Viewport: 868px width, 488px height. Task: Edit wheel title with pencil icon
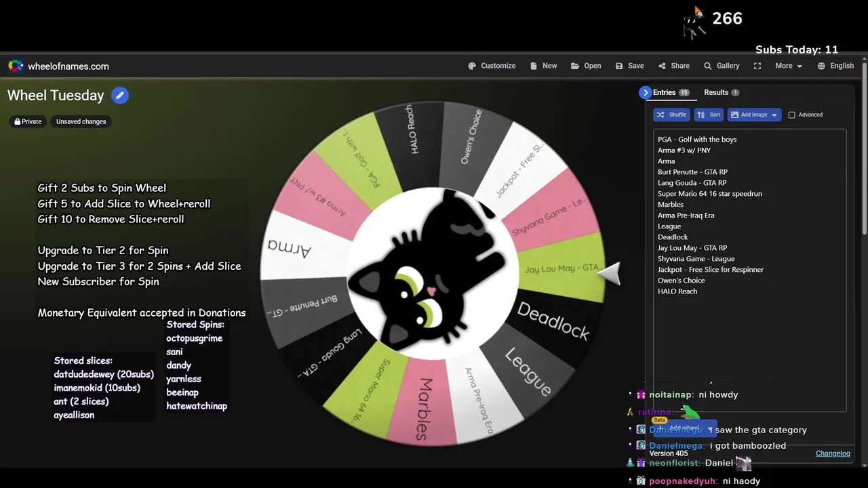coord(119,96)
